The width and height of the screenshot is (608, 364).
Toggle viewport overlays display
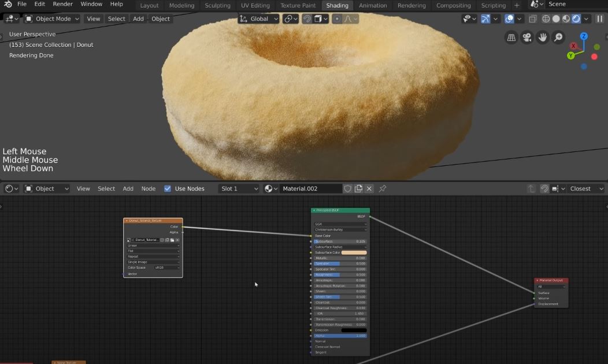509,18
